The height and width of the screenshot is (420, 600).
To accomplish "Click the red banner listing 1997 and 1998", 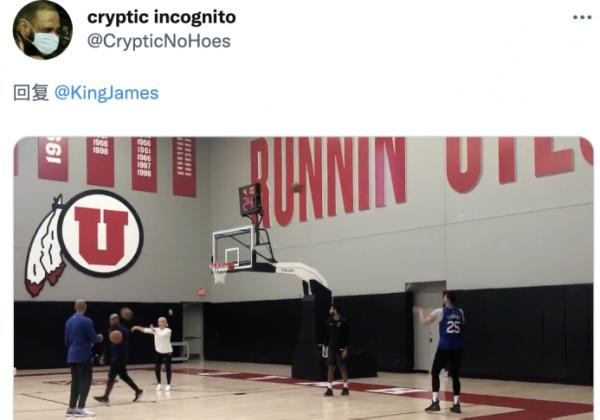I will [145, 164].
